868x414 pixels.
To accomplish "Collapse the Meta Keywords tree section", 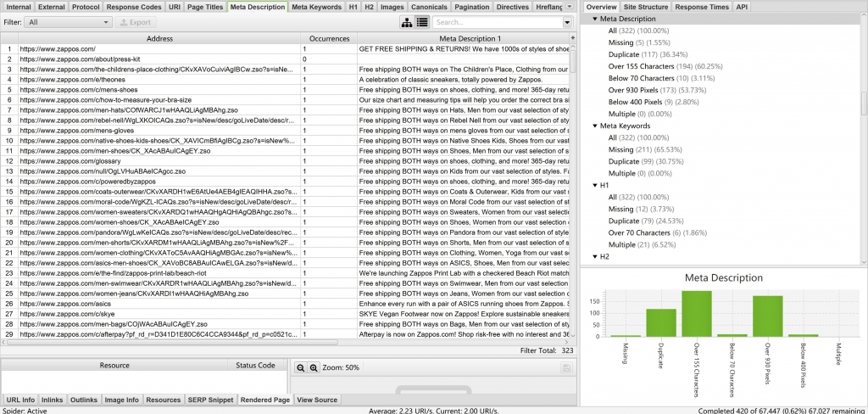I will [595, 126].
